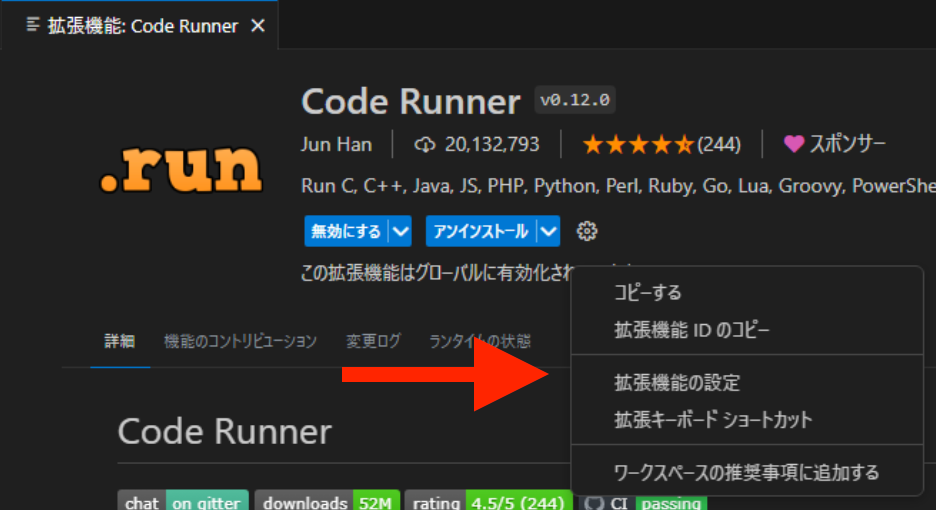Expand the 無効にする dropdown arrow
936x510 pixels.
tap(400, 232)
